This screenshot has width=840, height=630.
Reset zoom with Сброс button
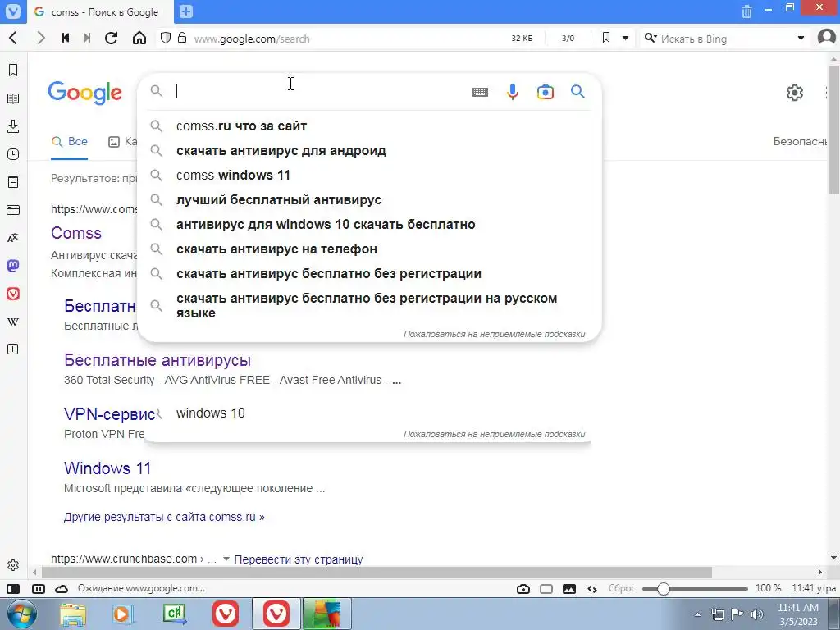[622, 588]
